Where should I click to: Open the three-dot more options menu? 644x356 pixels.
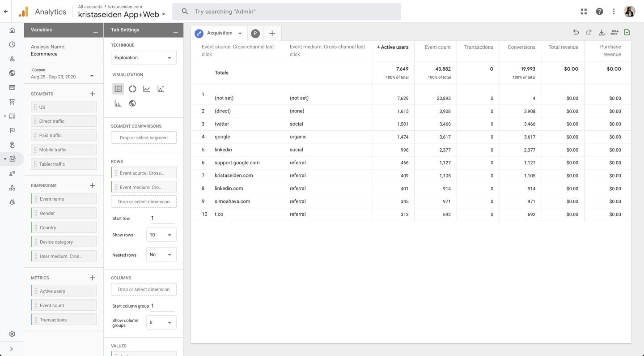(614, 12)
